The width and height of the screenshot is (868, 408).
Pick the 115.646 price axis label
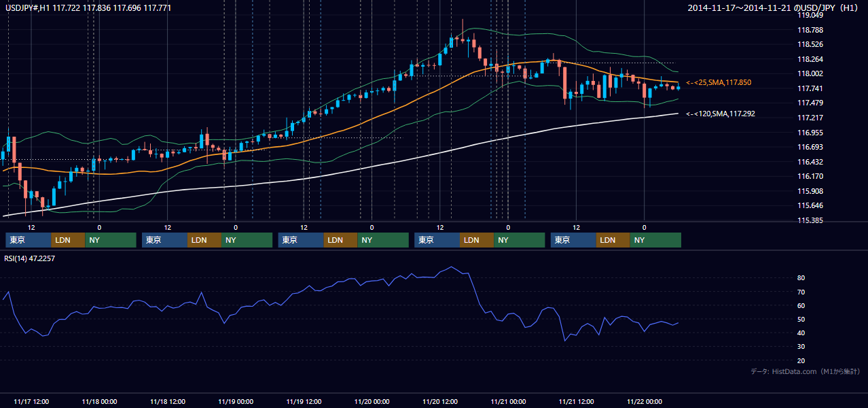click(810, 206)
